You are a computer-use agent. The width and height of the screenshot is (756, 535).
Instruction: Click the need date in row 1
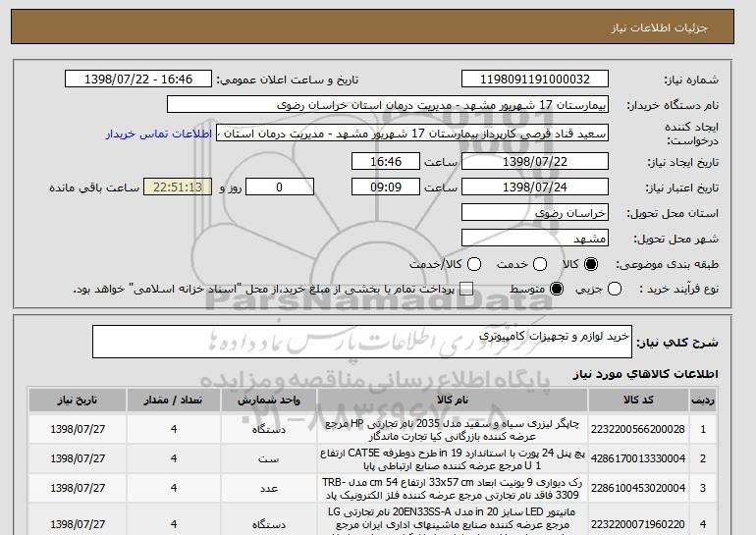(x=78, y=429)
